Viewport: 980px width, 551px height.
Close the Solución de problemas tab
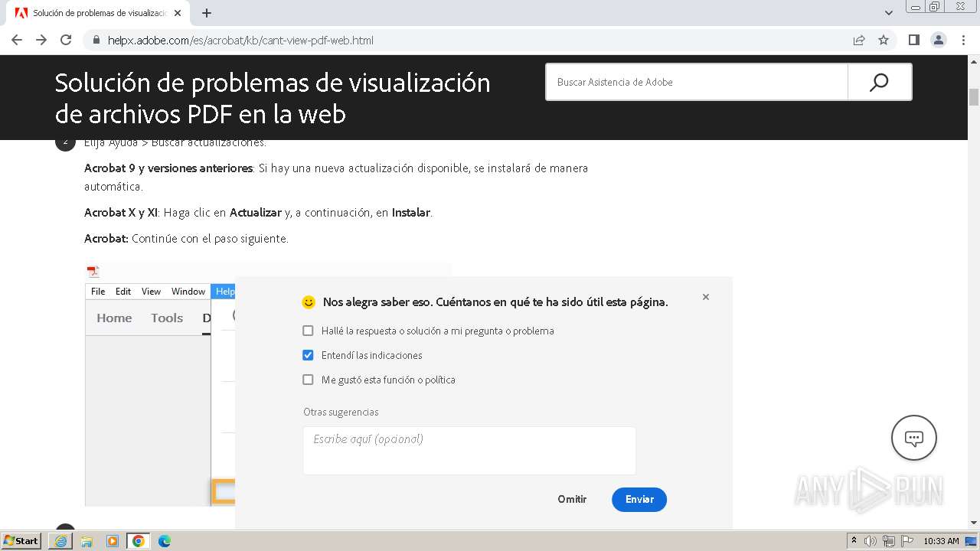coord(178,13)
